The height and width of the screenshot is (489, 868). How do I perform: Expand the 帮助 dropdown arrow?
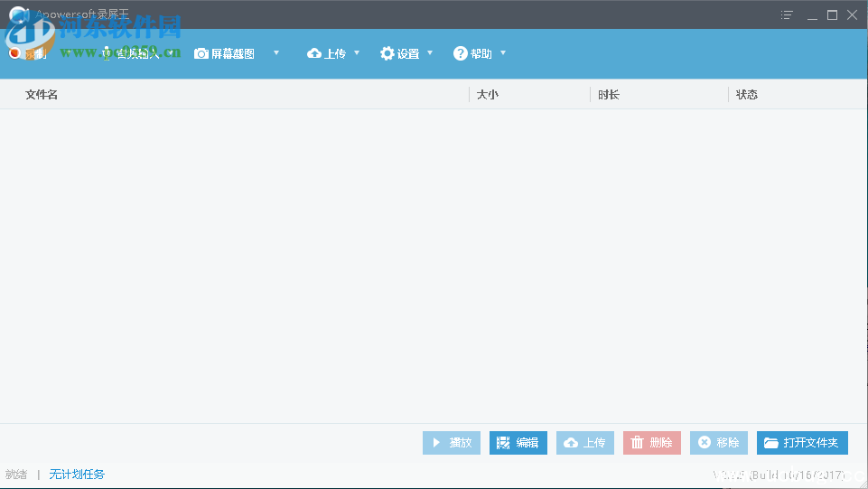tap(503, 53)
